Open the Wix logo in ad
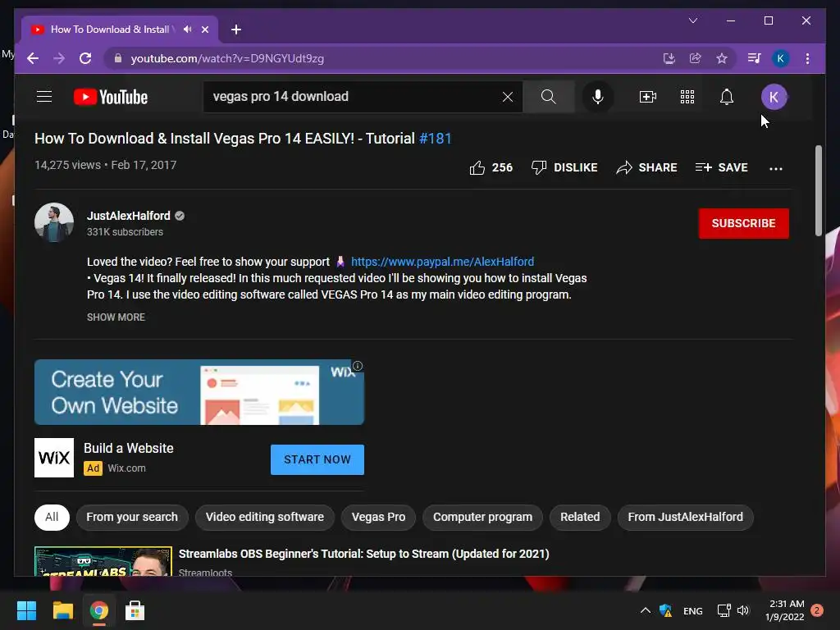This screenshot has height=630, width=840. click(54, 458)
